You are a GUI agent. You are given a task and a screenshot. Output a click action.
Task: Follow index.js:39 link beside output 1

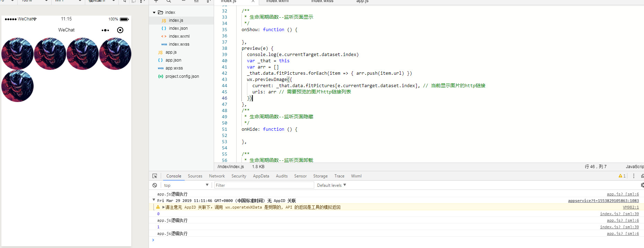pyautogui.click(x=619, y=227)
